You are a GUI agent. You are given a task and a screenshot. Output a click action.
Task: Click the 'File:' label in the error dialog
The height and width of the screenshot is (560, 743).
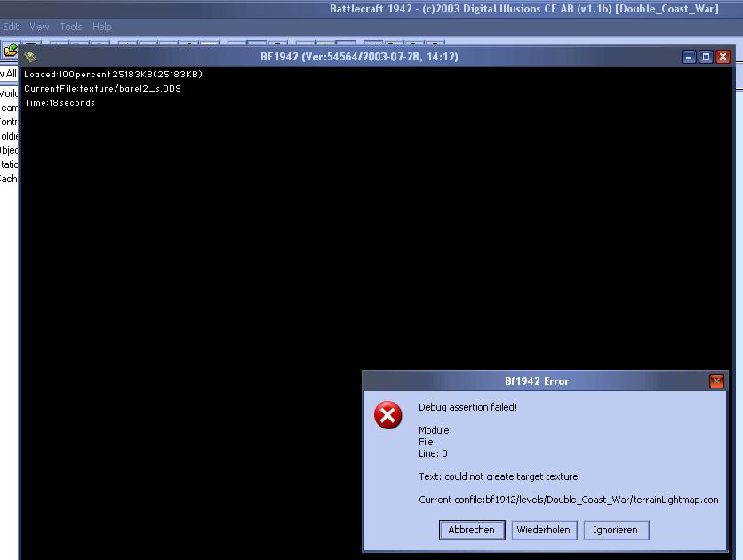click(x=427, y=442)
